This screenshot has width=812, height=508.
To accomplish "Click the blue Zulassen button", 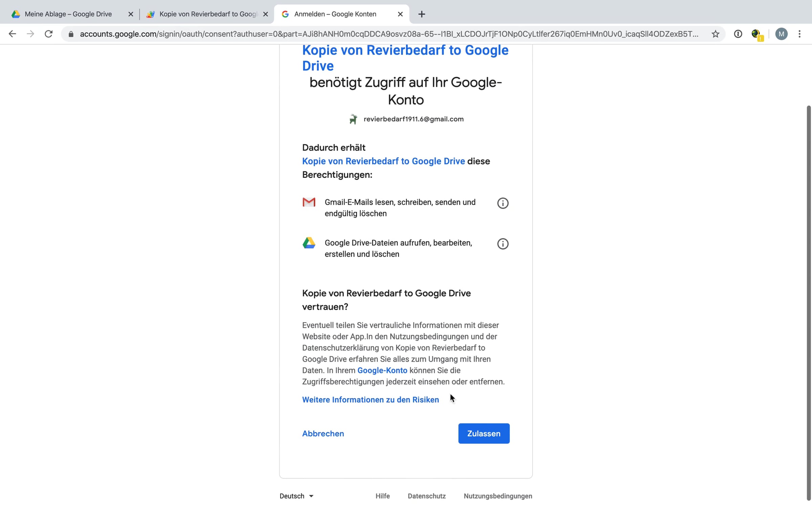I will tap(484, 433).
